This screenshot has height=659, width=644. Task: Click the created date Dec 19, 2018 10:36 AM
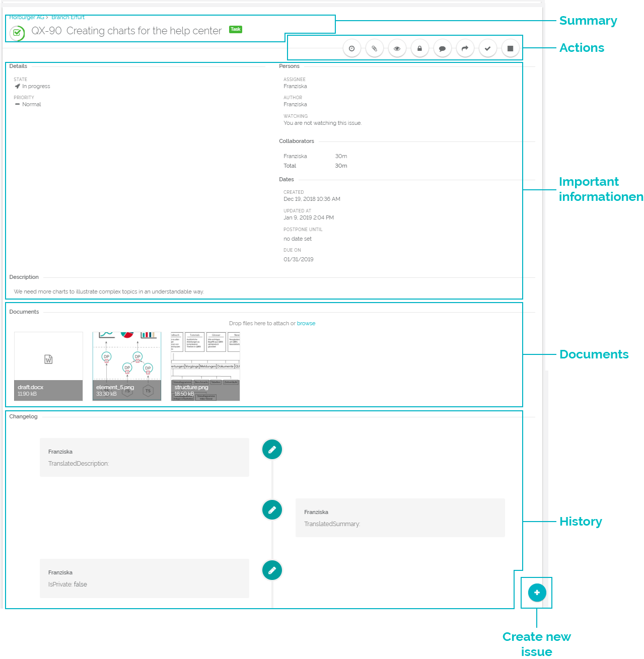tap(312, 199)
